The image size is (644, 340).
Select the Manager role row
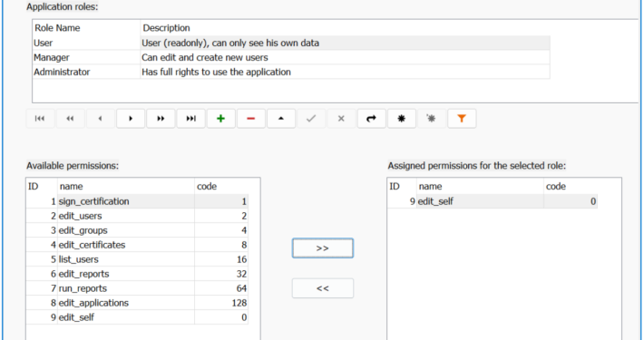tap(291, 57)
